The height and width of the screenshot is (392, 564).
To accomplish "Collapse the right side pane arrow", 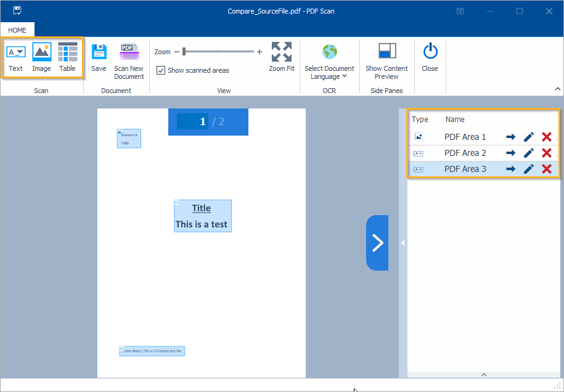I will (x=403, y=243).
